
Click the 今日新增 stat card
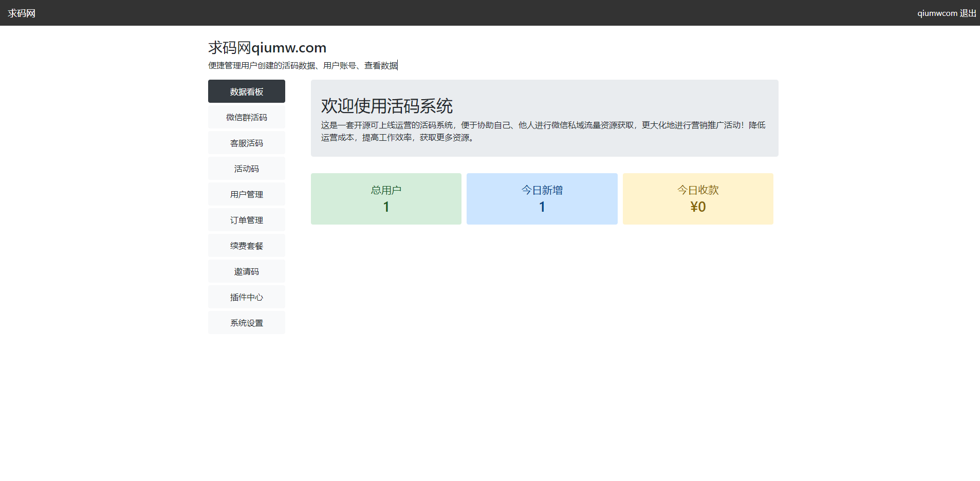(x=542, y=199)
